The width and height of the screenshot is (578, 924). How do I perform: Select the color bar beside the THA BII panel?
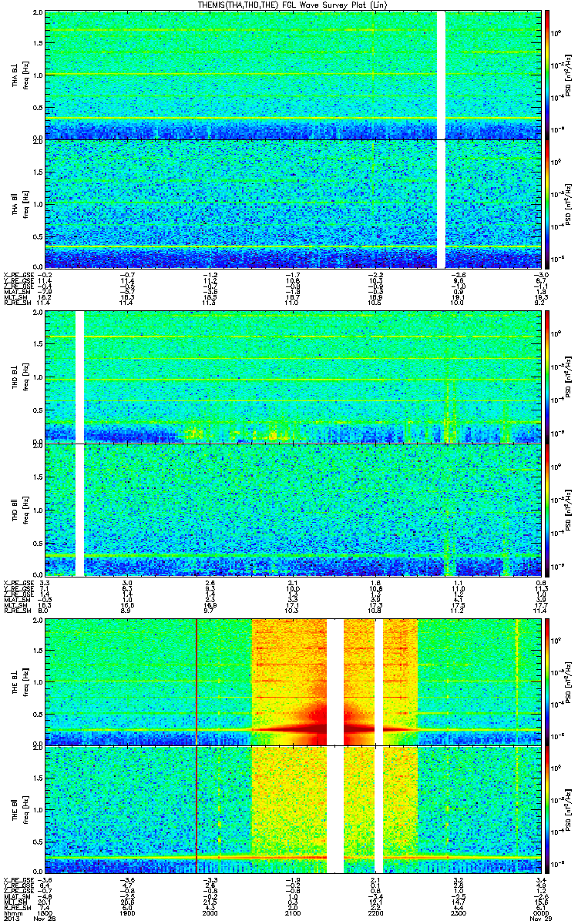pyautogui.click(x=547, y=204)
